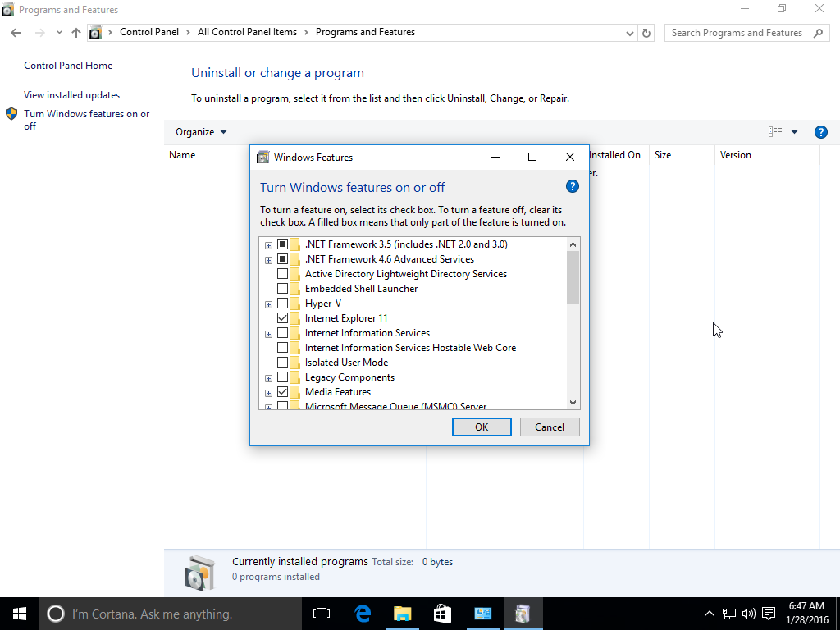Show hidden system tray icons
This screenshot has height=630, width=840.
[x=710, y=614]
